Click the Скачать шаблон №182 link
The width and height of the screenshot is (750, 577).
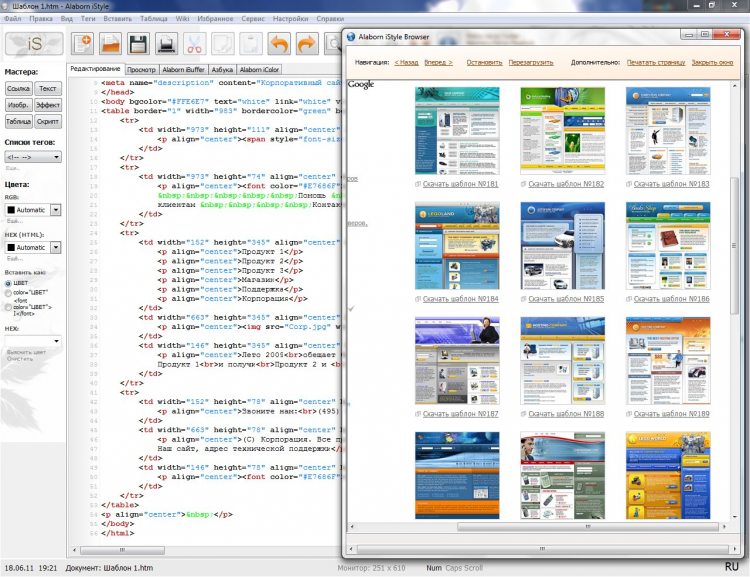click(x=566, y=184)
